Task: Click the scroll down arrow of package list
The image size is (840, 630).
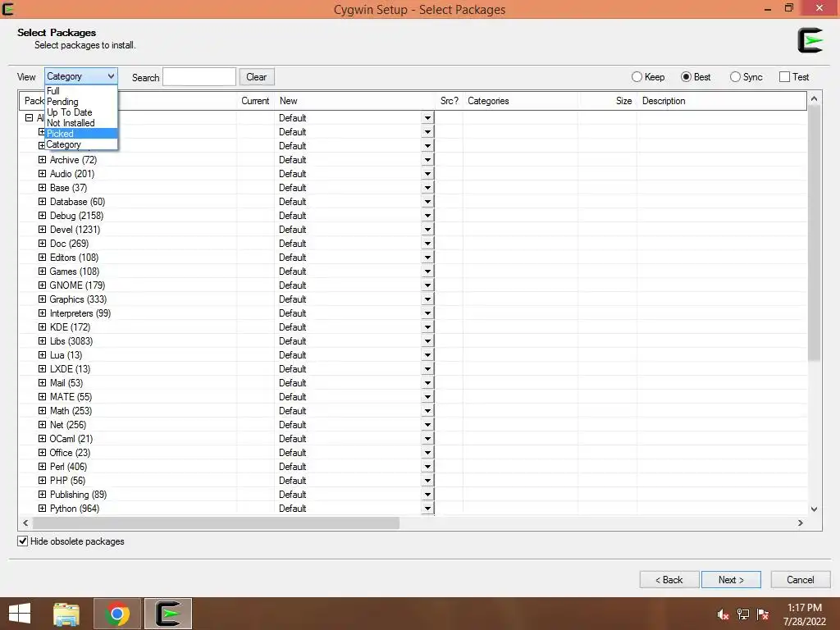Action: tap(815, 509)
